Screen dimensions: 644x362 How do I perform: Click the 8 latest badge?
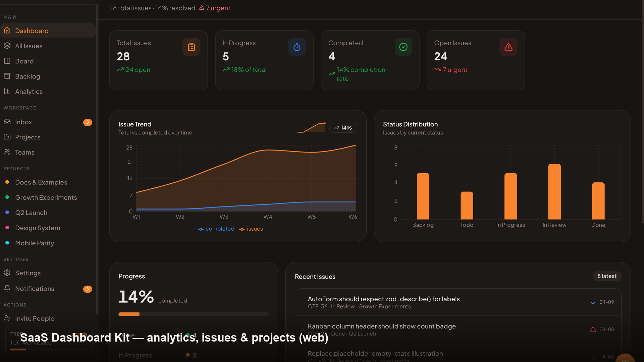(x=607, y=276)
